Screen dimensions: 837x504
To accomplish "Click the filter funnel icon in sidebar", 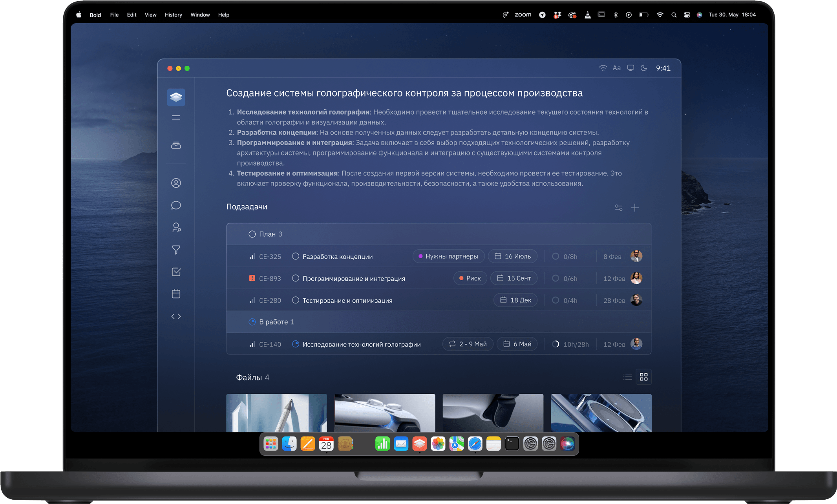I will 176,250.
